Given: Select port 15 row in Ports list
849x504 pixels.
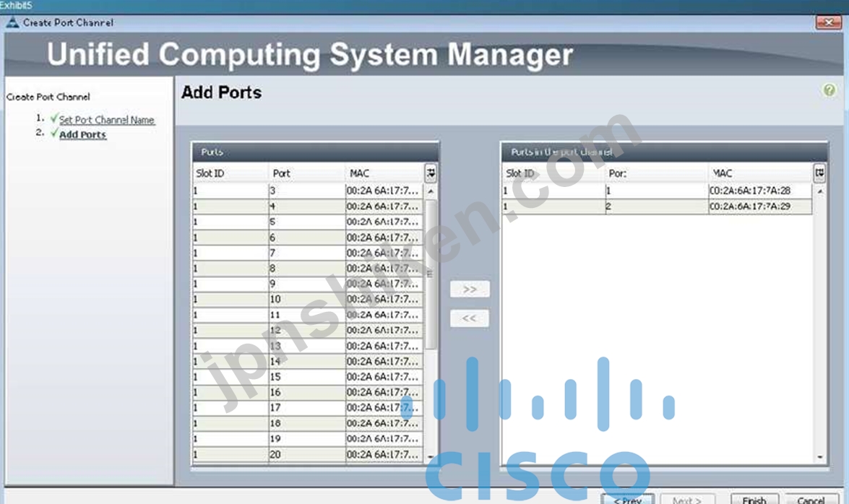Looking at the screenshot, I should (x=308, y=377).
